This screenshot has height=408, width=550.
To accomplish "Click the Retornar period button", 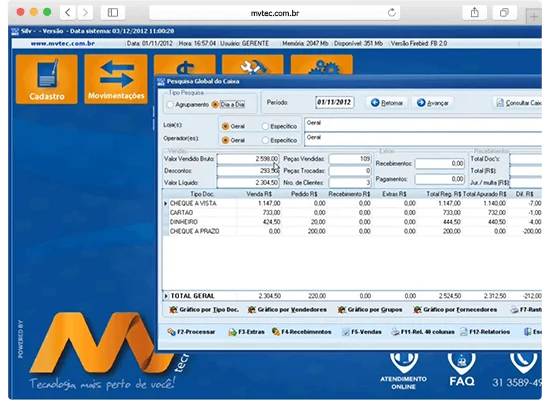I will tap(387, 103).
